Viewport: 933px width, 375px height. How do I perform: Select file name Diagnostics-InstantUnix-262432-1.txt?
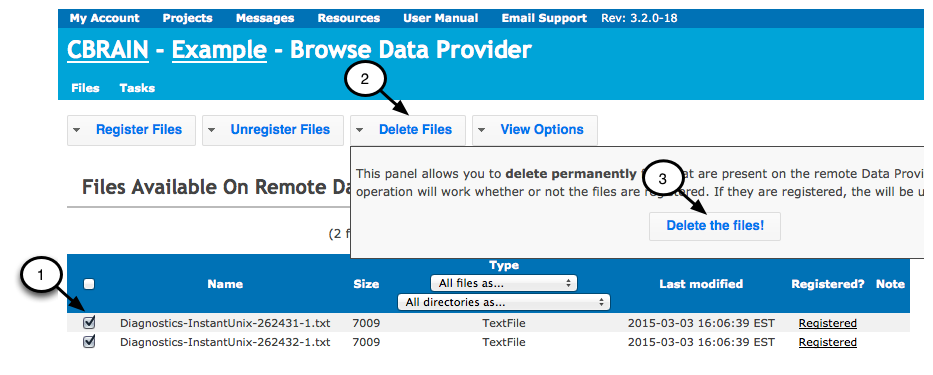click(225, 342)
